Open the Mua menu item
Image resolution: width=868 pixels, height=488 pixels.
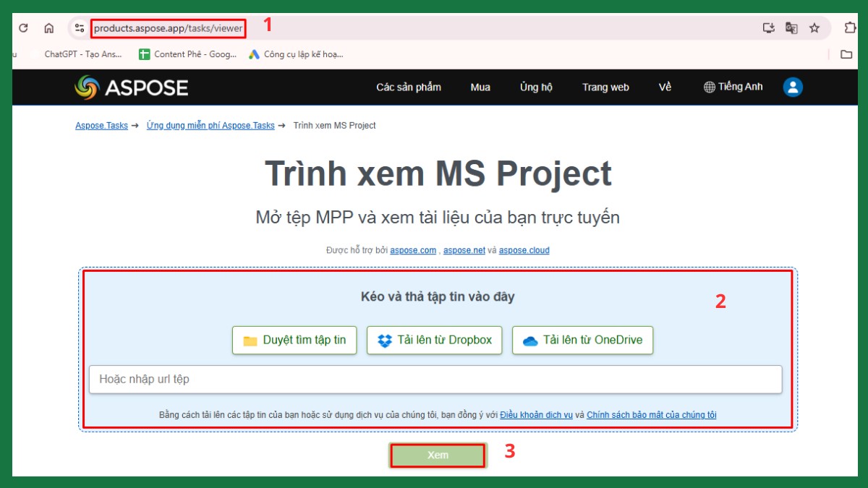click(x=480, y=87)
